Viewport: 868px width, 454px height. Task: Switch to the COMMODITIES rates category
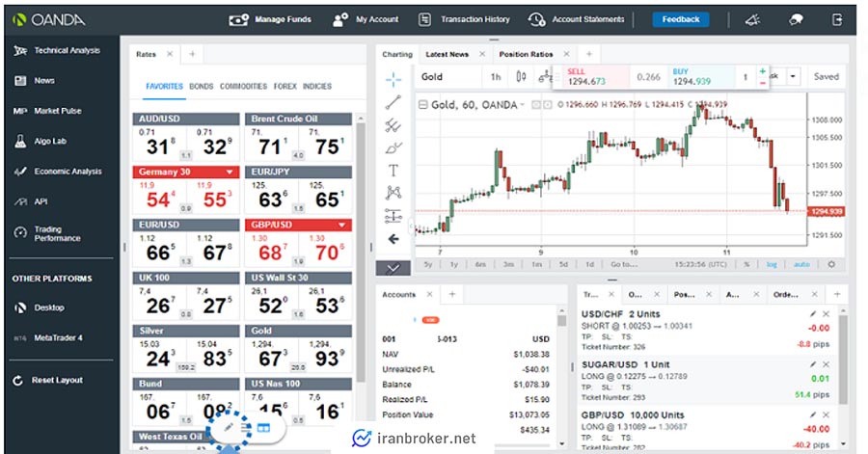tap(243, 86)
